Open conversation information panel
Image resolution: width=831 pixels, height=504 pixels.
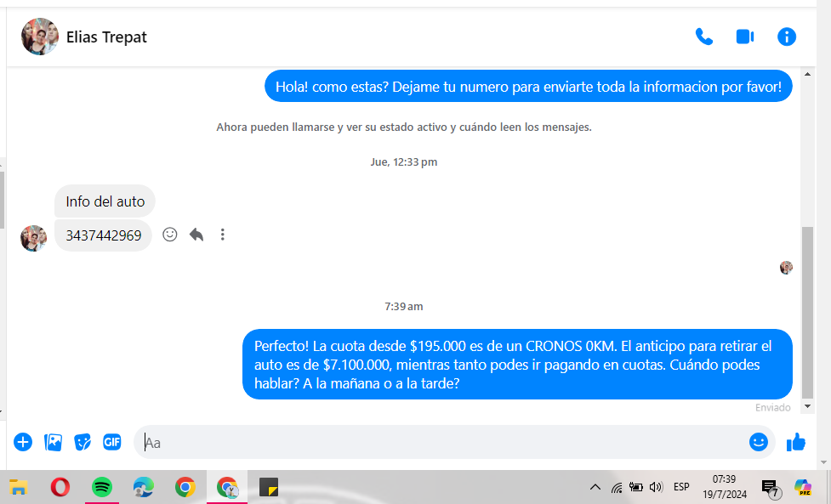[787, 37]
